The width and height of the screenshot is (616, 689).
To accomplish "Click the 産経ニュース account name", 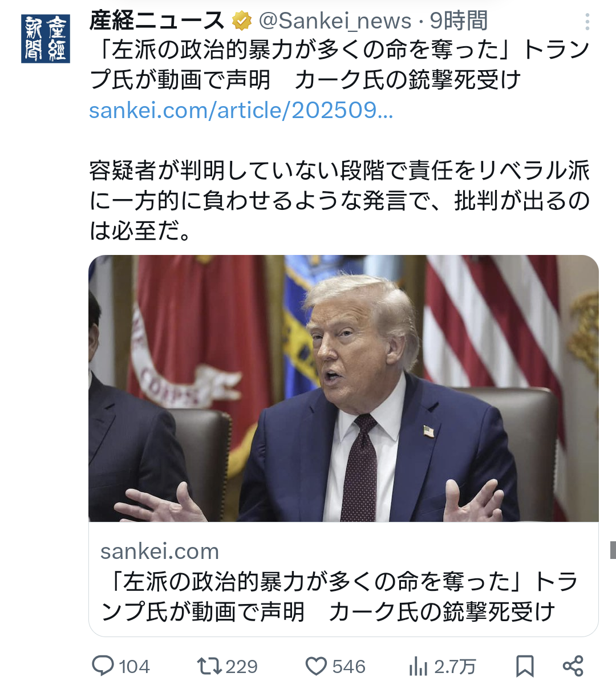I will 157,21.
